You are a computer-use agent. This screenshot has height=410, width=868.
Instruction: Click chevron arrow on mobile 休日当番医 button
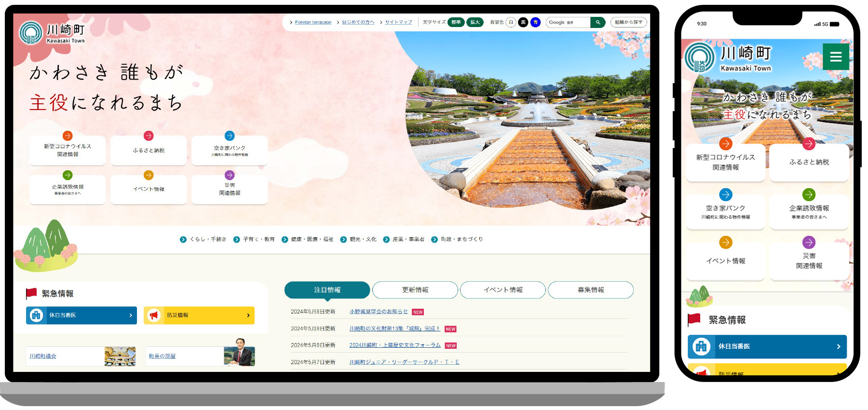[839, 346]
